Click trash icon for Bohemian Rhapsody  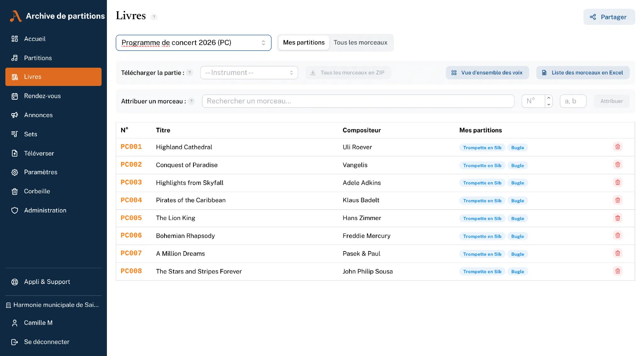click(x=618, y=235)
